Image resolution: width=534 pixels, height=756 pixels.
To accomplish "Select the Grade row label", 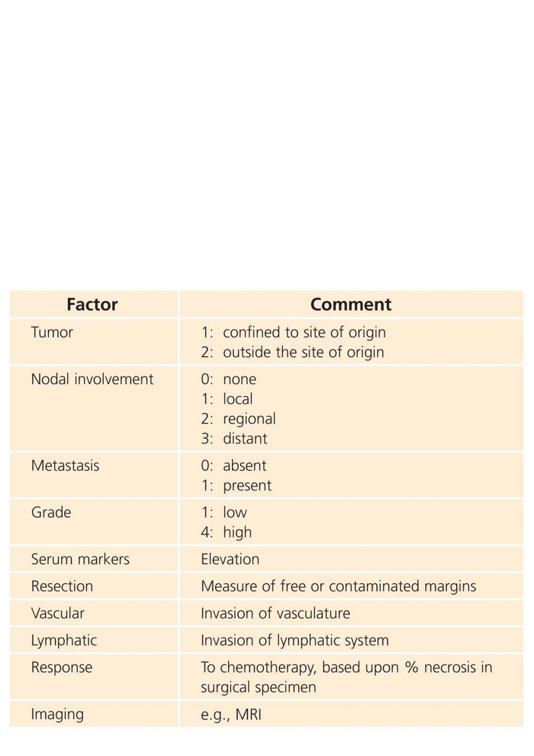I will click(x=51, y=512).
